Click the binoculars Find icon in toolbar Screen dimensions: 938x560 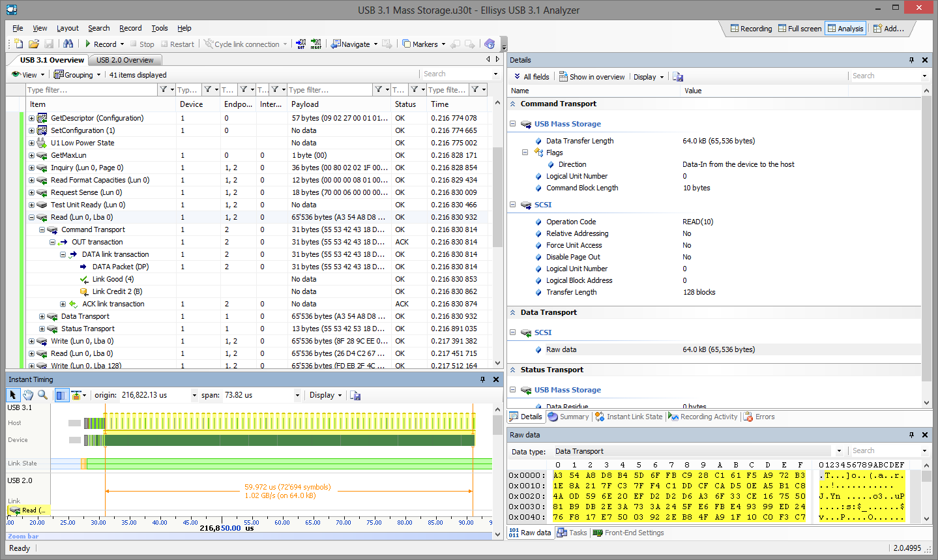tap(68, 44)
